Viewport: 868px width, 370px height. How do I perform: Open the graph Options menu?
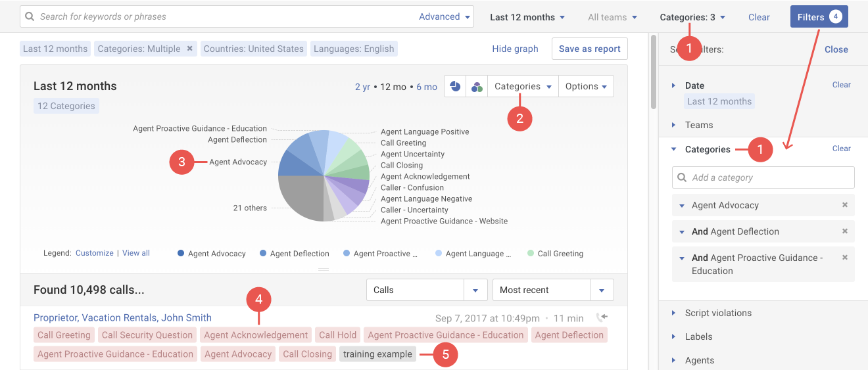pyautogui.click(x=586, y=87)
